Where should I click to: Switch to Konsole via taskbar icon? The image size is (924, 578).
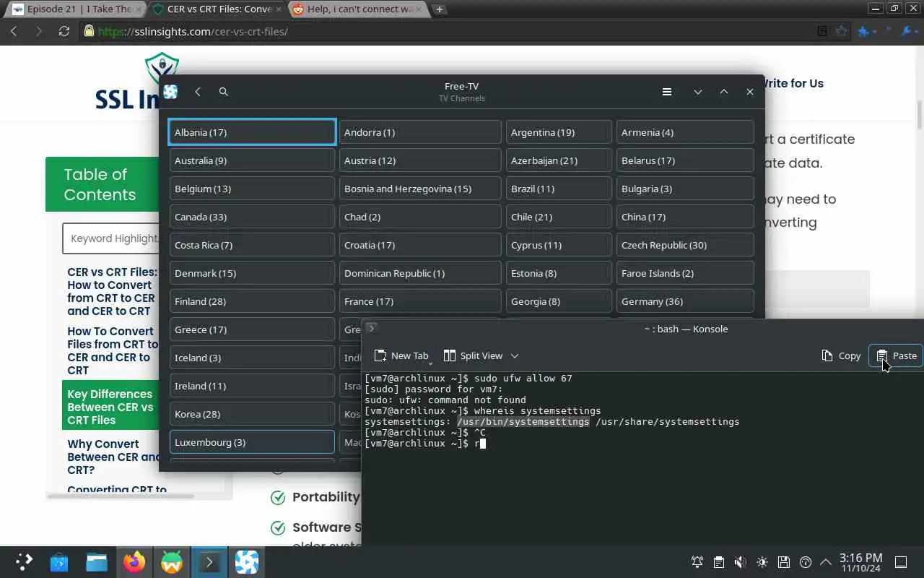pos(209,561)
